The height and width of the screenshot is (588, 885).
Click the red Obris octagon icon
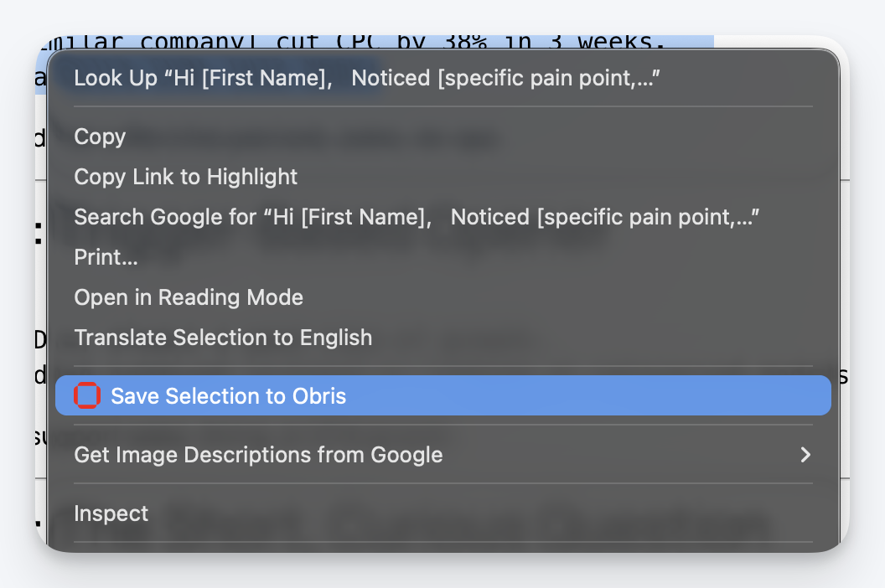pyautogui.click(x=87, y=395)
